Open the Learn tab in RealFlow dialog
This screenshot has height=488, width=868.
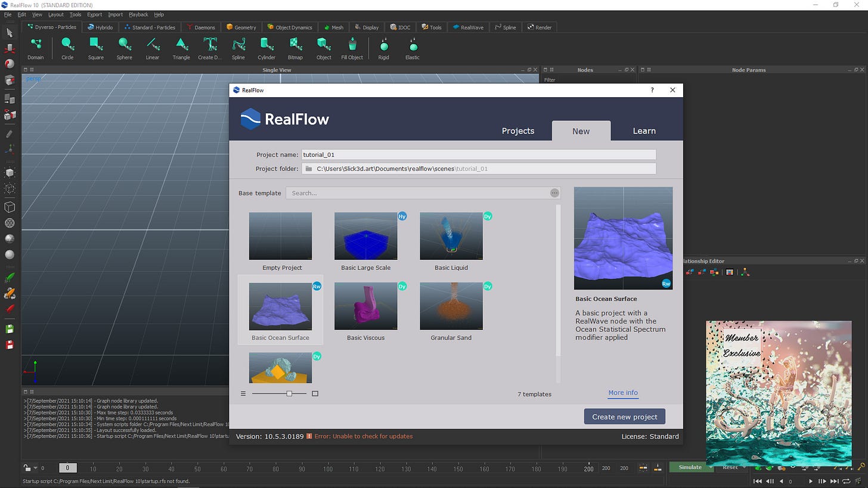click(x=644, y=131)
